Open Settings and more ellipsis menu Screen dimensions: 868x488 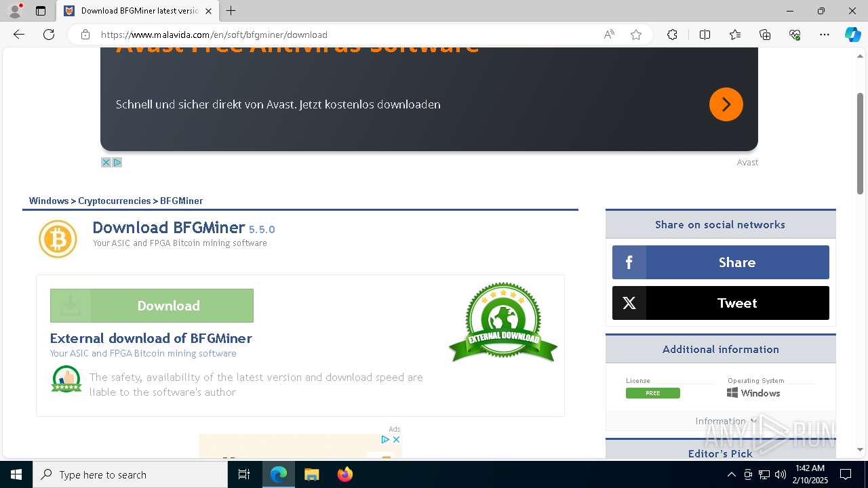coord(825,35)
